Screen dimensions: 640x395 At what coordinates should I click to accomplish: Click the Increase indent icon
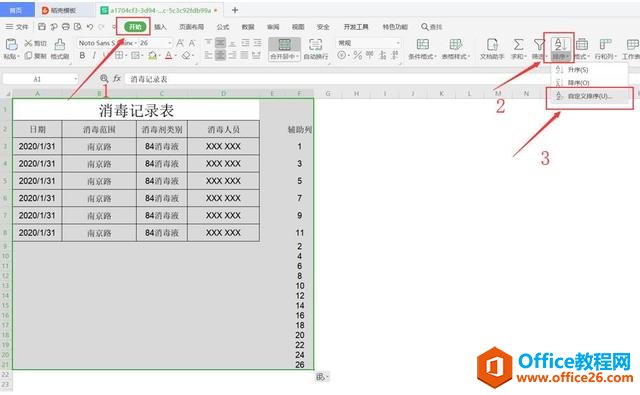(257, 43)
